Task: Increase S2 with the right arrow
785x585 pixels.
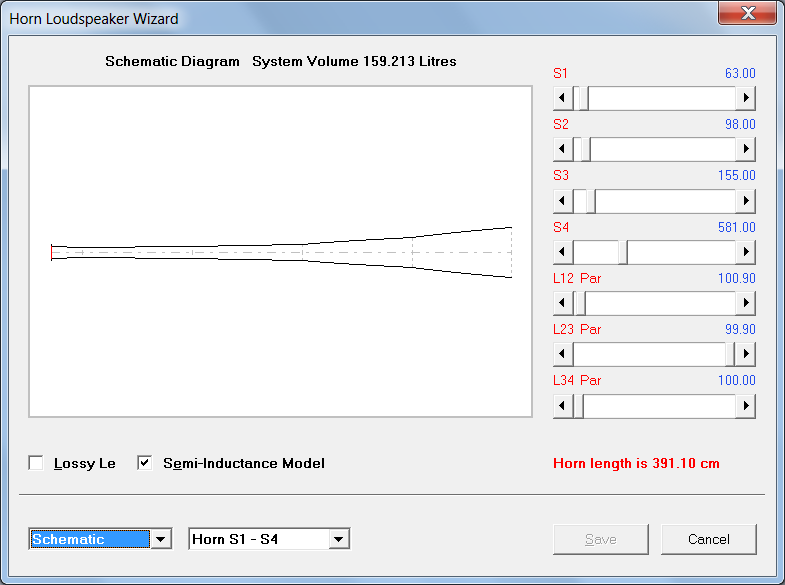Action: tap(745, 149)
